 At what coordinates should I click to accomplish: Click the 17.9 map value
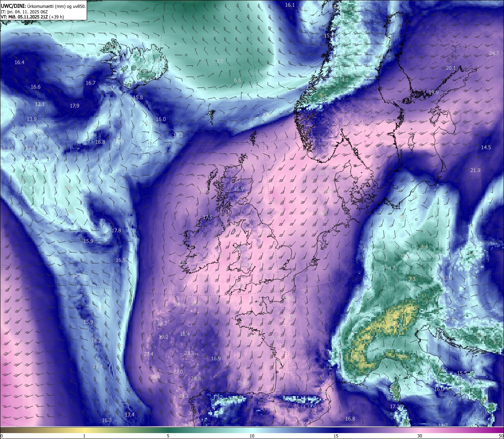click(x=74, y=106)
